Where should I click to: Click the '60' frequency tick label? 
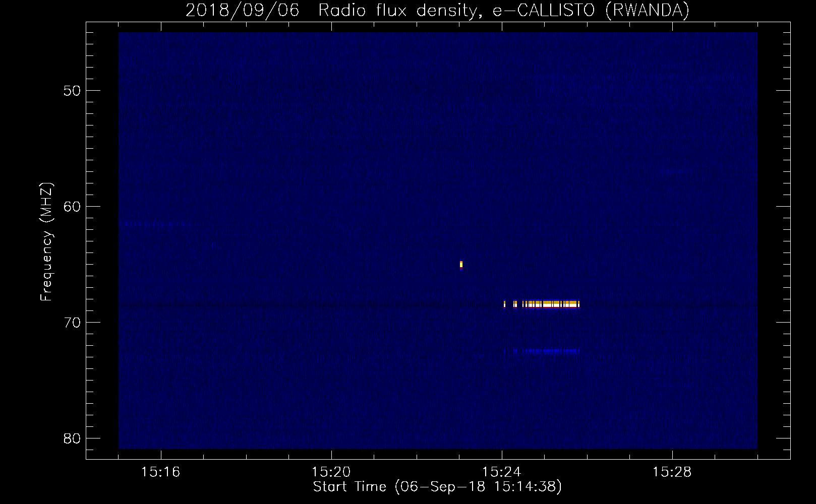(72, 207)
